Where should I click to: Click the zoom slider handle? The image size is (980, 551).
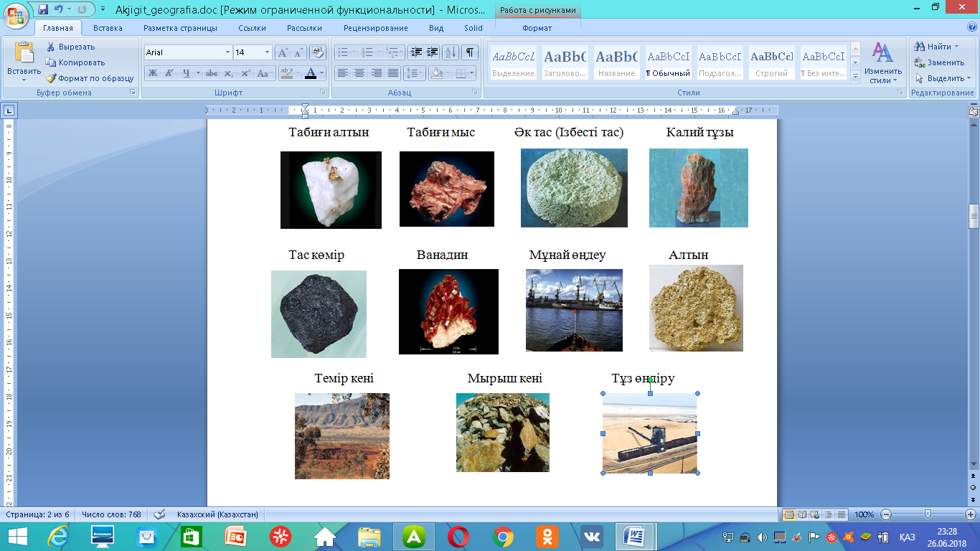coord(928,514)
